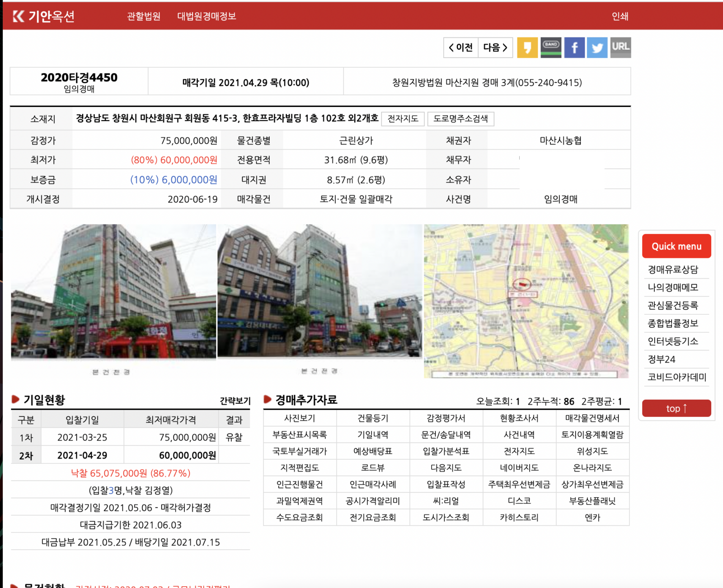Select case number 2020타경4450 text
The height and width of the screenshot is (588, 723).
[x=79, y=77]
